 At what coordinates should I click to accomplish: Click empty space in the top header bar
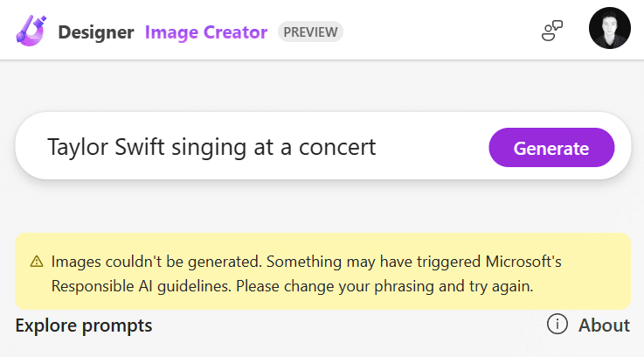tap(437, 31)
